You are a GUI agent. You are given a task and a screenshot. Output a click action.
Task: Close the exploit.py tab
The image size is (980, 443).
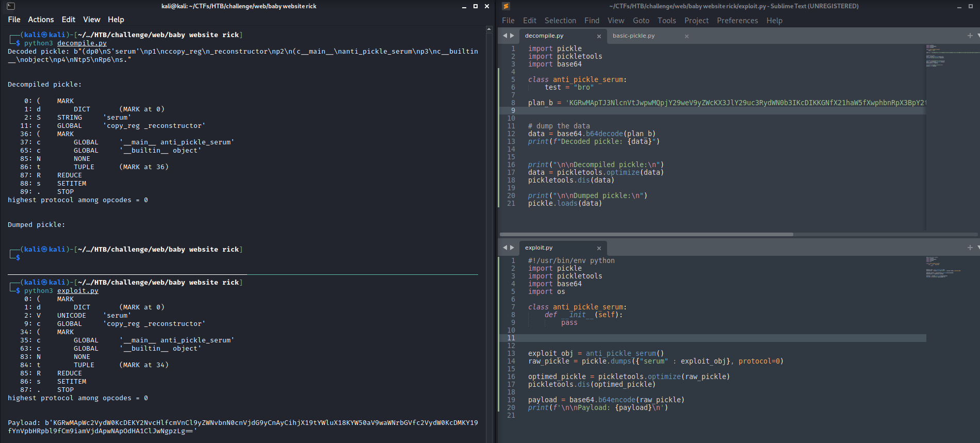[599, 248]
